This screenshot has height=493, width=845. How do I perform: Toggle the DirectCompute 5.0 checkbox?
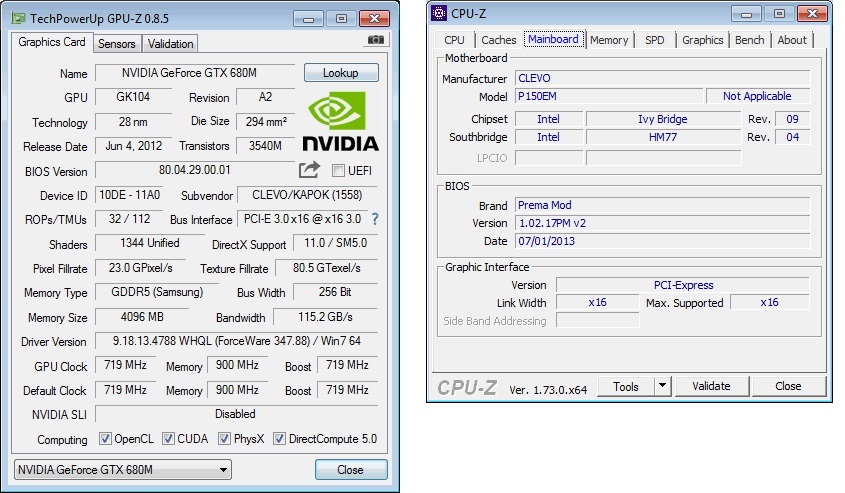pos(279,439)
